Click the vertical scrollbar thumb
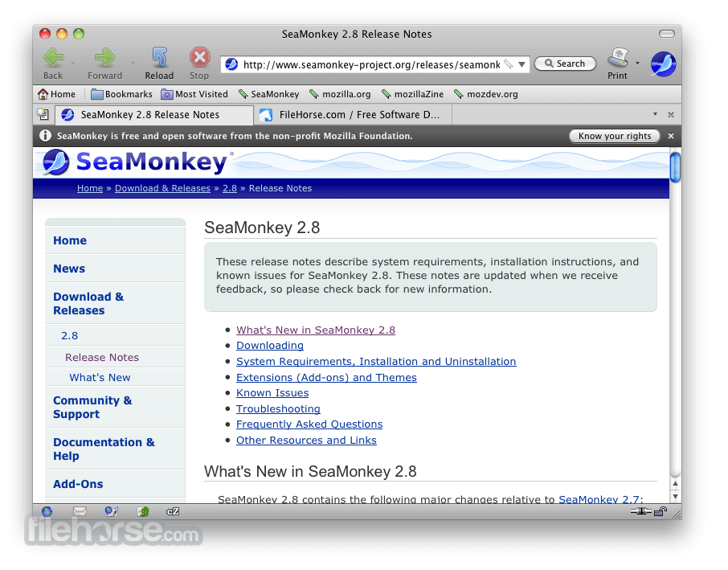 tap(676, 167)
